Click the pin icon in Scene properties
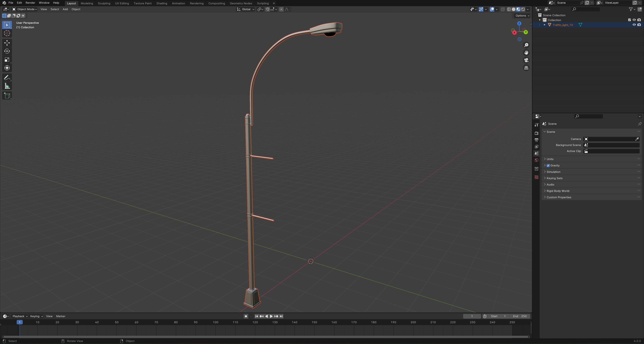 pyautogui.click(x=639, y=124)
